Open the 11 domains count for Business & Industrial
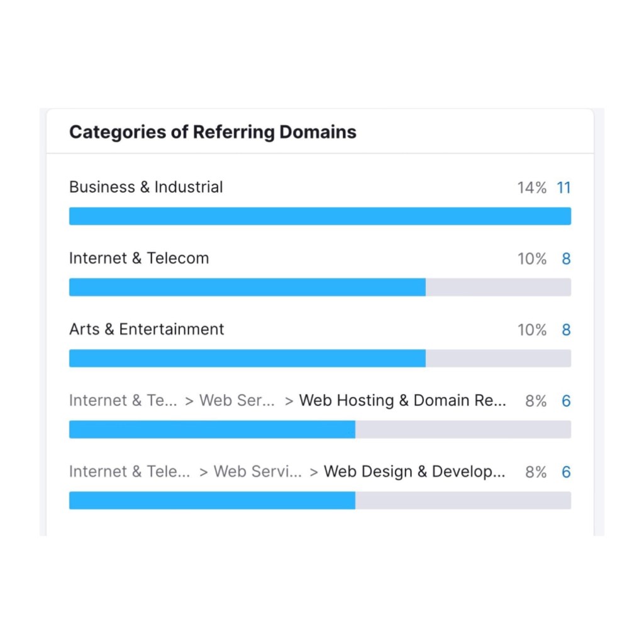This screenshot has height=644, width=644. (563, 188)
